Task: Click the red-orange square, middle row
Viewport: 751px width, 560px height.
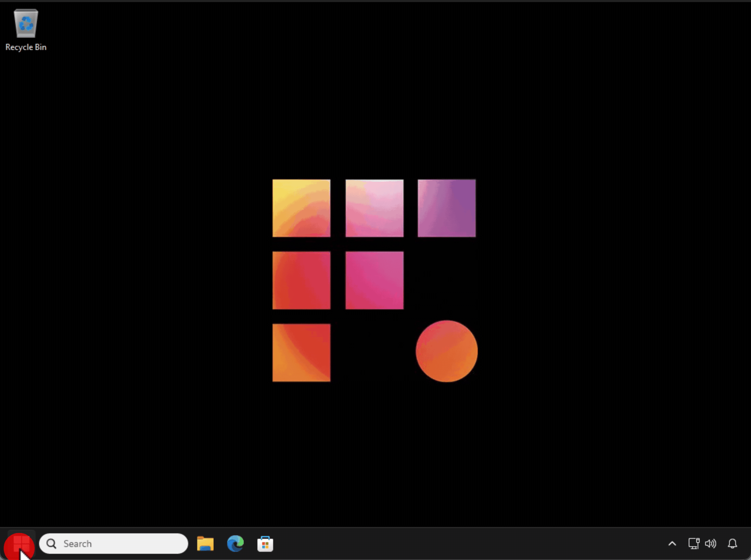Action: (x=301, y=280)
